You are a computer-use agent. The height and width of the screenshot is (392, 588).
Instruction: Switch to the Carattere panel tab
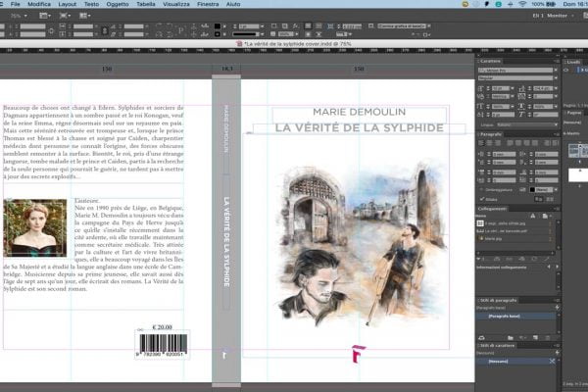491,61
